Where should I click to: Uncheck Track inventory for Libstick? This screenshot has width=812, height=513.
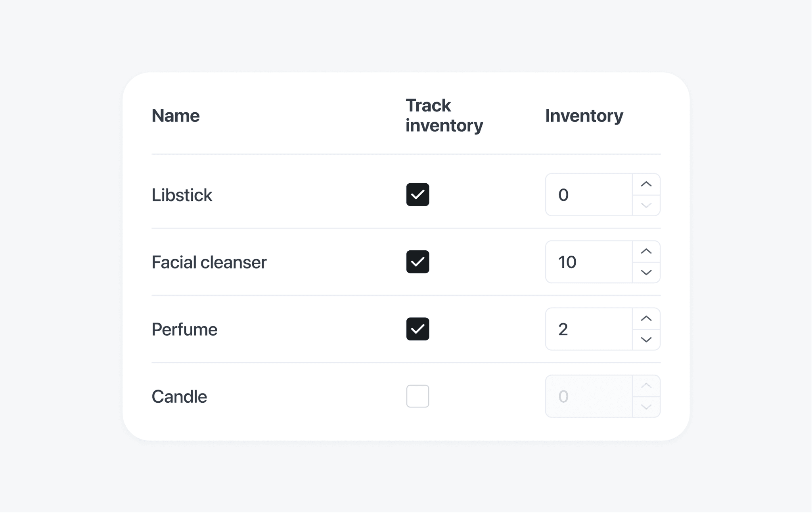click(417, 194)
